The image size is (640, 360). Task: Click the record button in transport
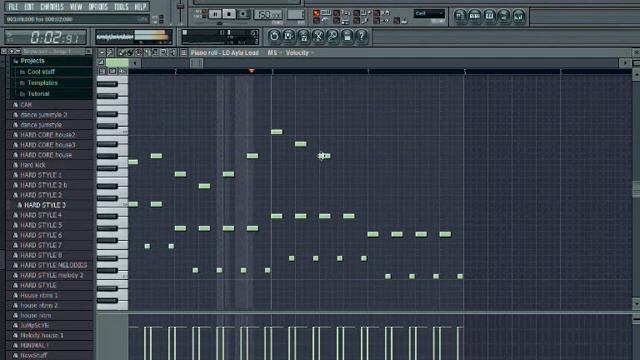(243, 14)
